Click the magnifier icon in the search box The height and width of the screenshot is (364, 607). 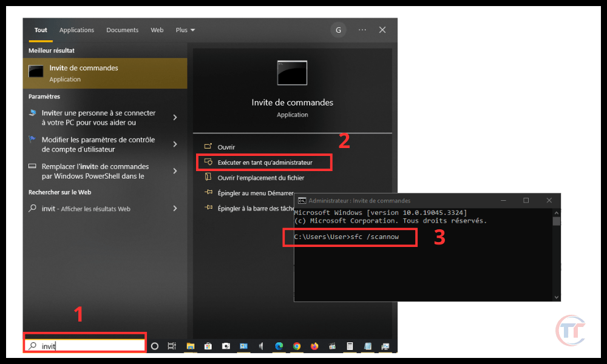33,345
